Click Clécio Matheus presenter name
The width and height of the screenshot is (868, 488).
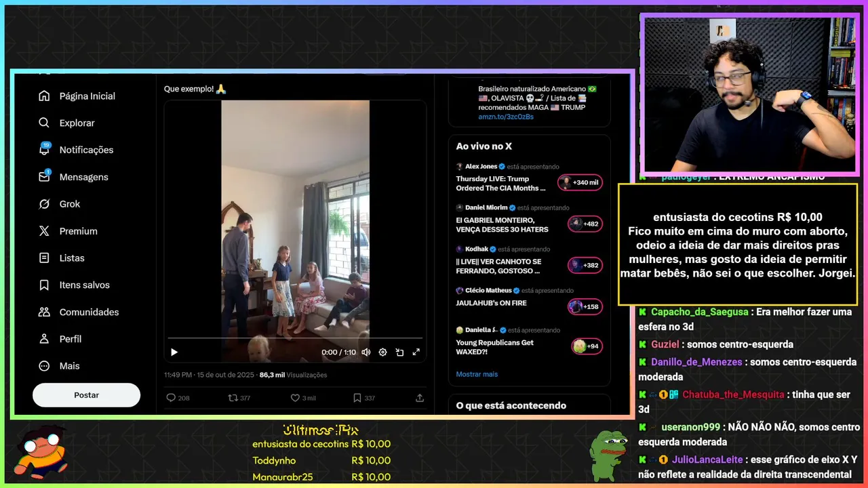point(488,290)
